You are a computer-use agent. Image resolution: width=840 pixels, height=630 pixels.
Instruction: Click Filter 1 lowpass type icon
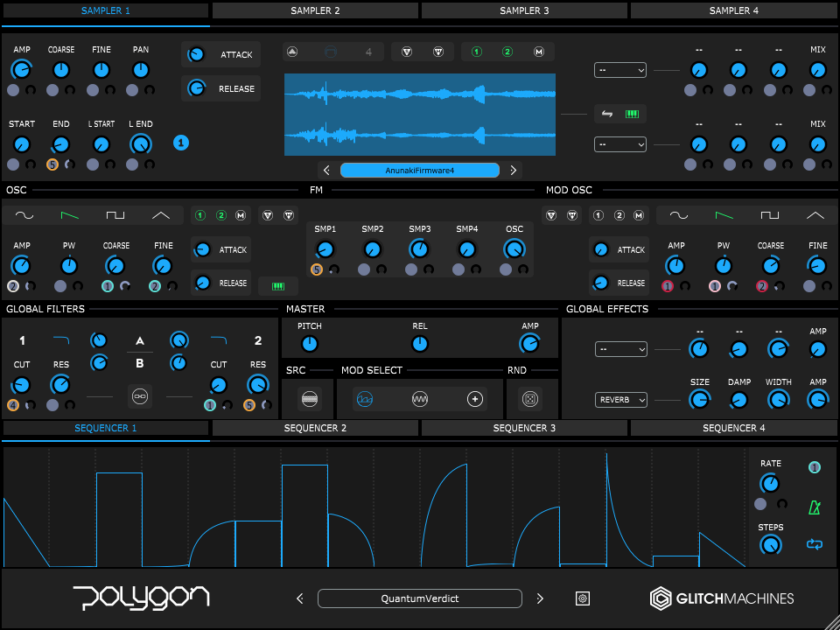tap(61, 339)
